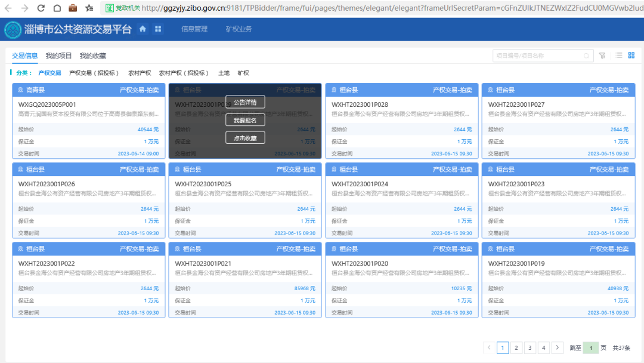The height and width of the screenshot is (363, 644).
Task: Click location icon on WXHT2023001P022 card
Action: 20,249
